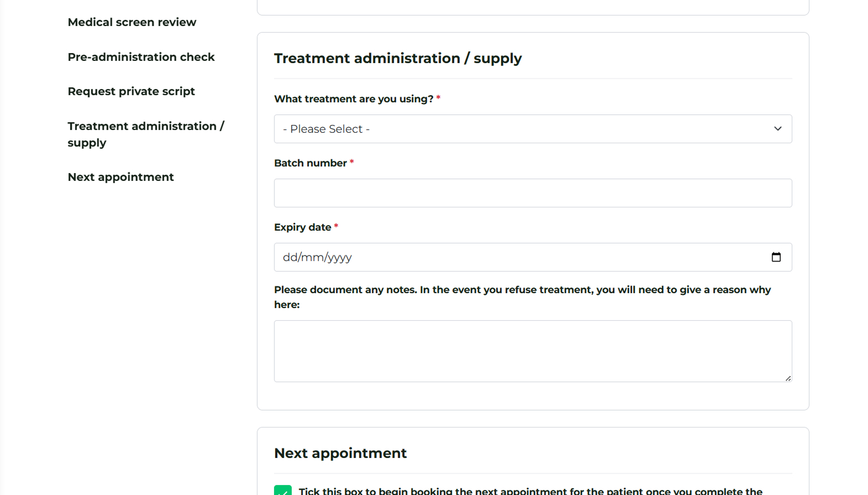Click the 'Tick this box to begin booking' label
868x495 pixels.
pos(530,491)
